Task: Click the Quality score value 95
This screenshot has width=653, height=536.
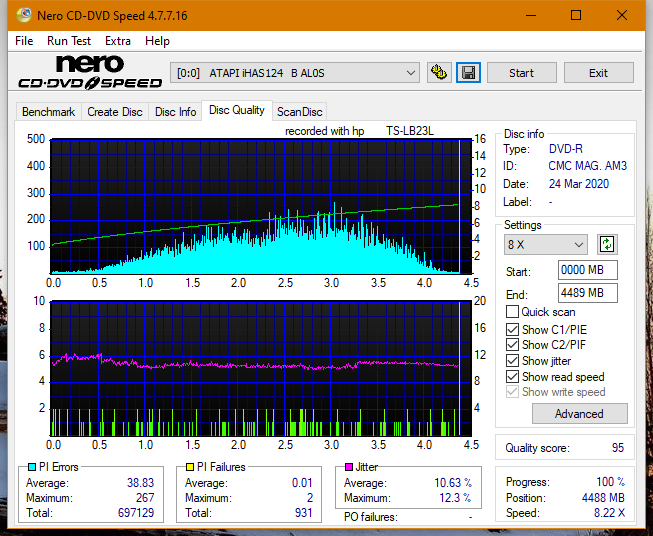Action: [x=618, y=448]
